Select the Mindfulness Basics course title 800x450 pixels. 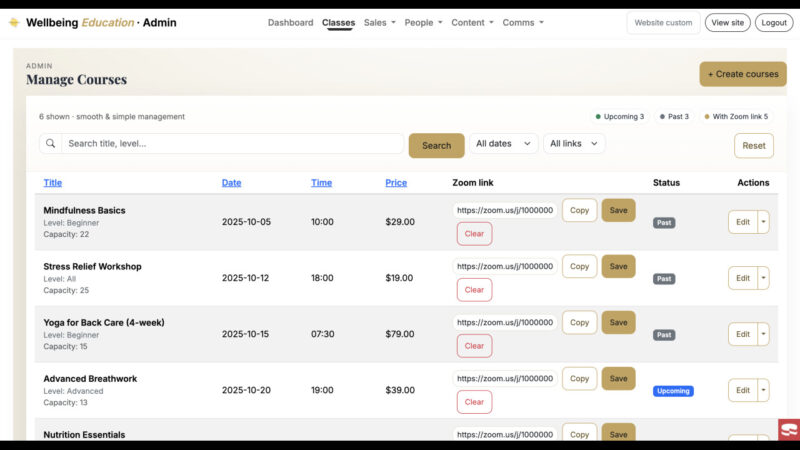coord(84,210)
